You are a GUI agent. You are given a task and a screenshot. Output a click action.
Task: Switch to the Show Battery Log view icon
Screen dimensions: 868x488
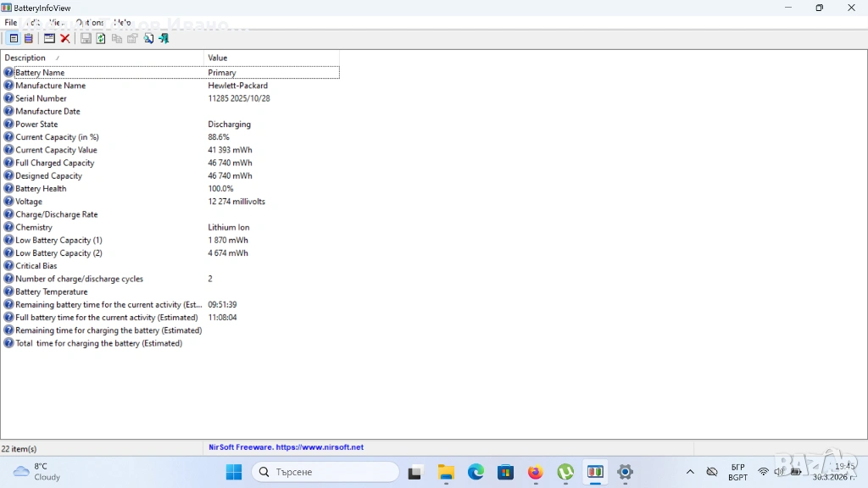pos(28,38)
